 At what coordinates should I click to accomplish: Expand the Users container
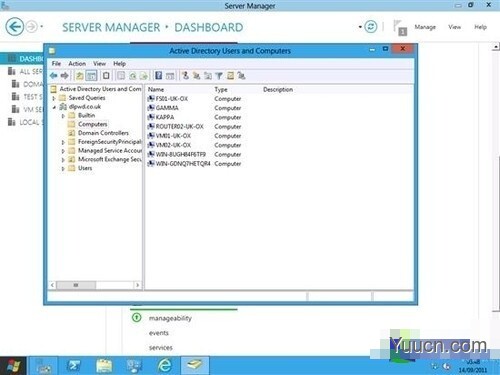pyautogui.click(x=63, y=169)
